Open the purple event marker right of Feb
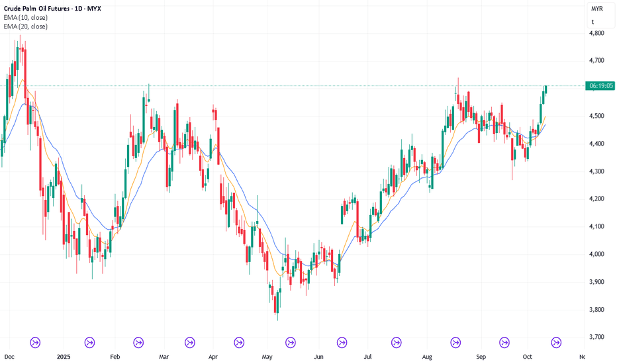Image resolution: width=617 pixels, height=364 pixels. click(x=139, y=342)
